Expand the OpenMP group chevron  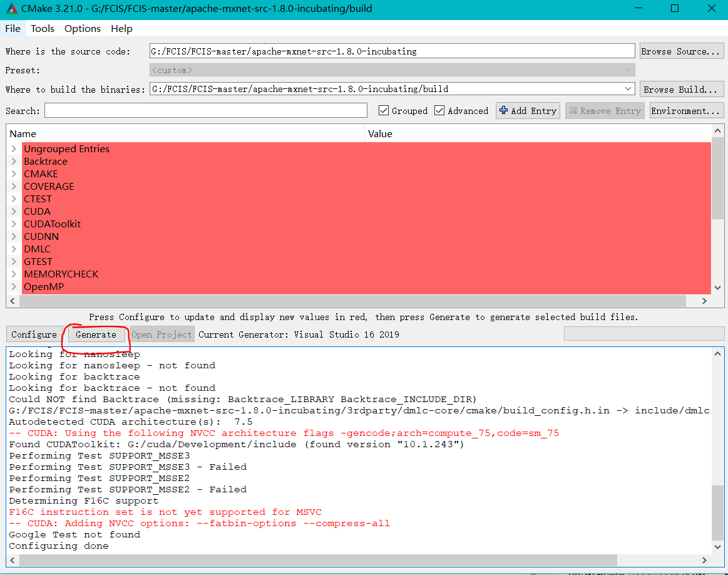[14, 287]
